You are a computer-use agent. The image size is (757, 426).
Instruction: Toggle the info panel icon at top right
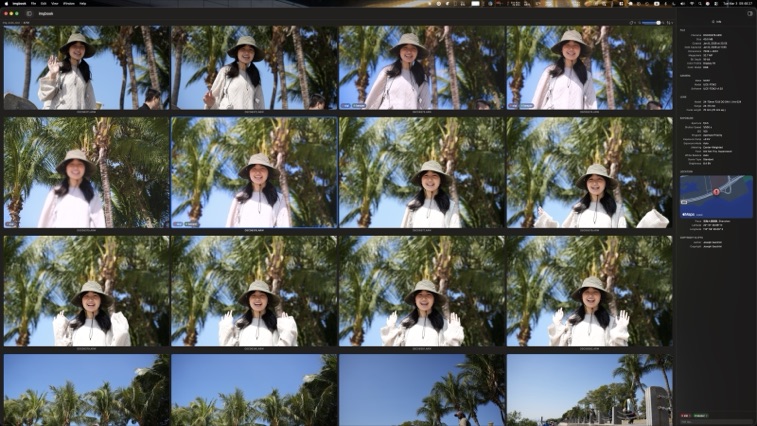(750, 13)
